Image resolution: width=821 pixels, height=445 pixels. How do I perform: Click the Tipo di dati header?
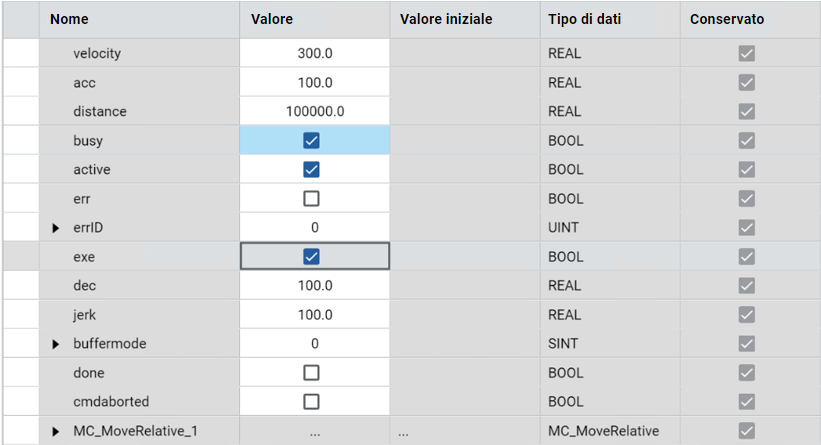coord(585,19)
